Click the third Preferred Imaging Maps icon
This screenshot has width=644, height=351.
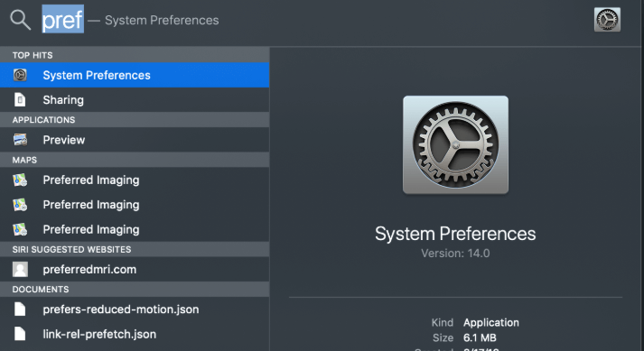20,229
